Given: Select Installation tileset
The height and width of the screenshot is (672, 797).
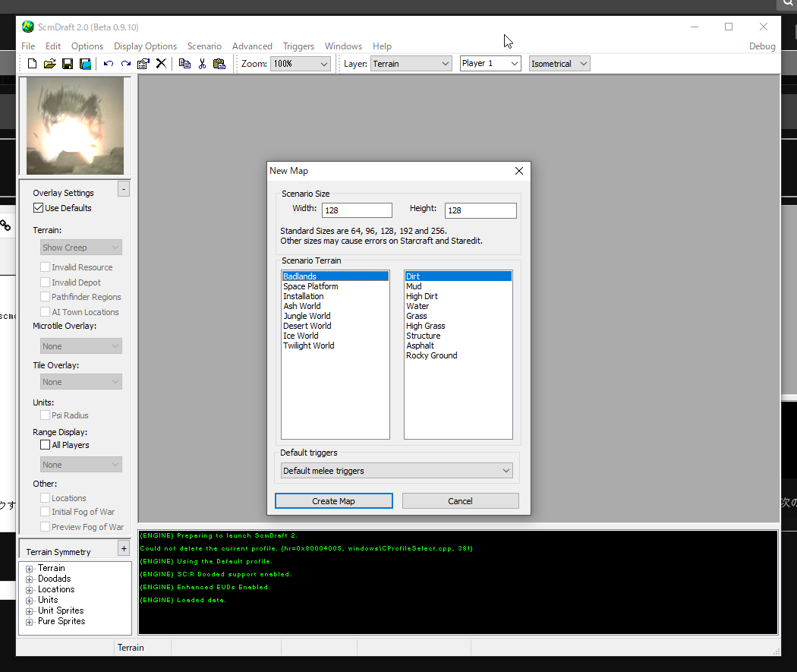Looking at the screenshot, I should pyautogui.click(x=335, y=296).
